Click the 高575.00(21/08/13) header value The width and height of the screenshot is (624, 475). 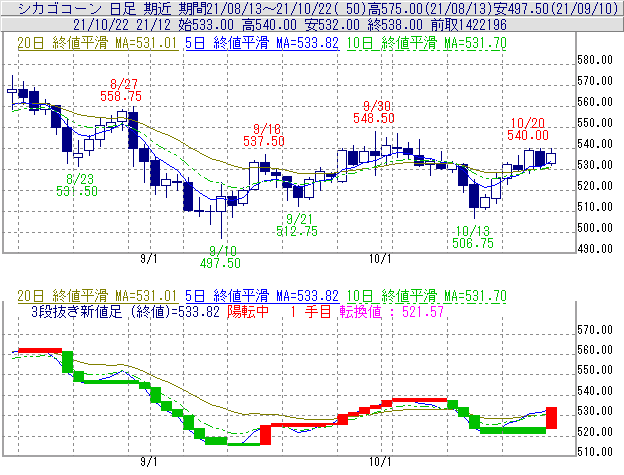click(x=430, y=8)
